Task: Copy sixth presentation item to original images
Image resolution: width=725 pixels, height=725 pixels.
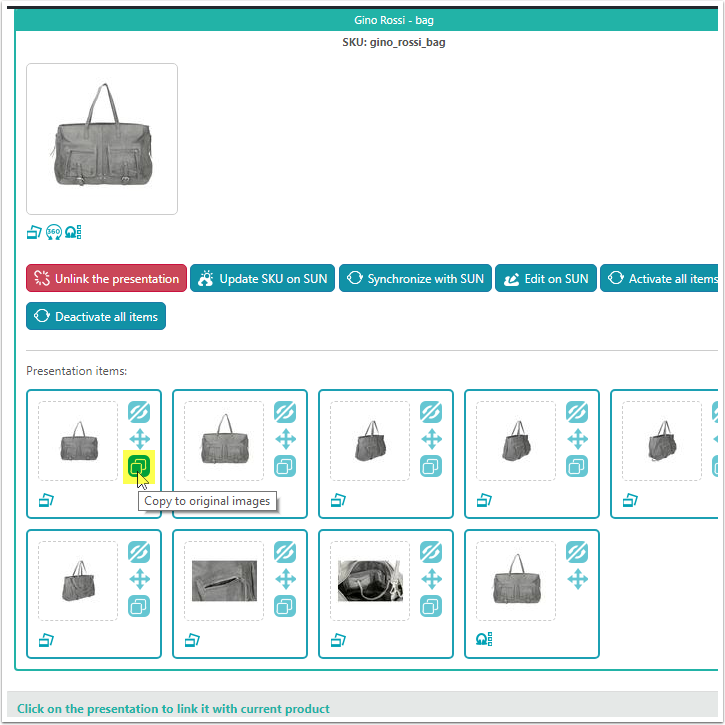Action: (139, 606)
